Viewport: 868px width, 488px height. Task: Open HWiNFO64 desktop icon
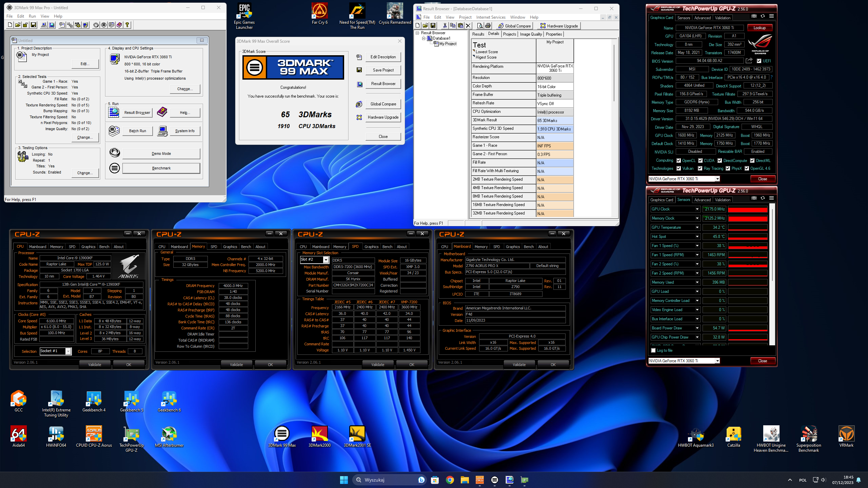[56, 436]
